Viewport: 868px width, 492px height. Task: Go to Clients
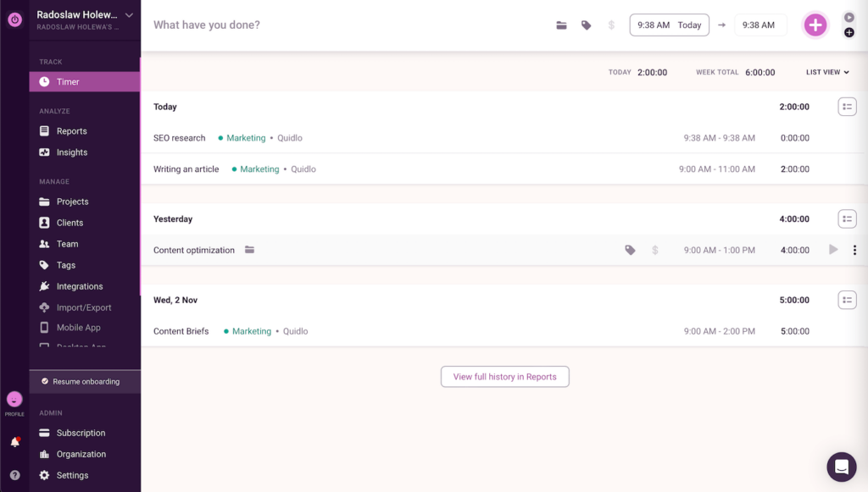click(70, 223)
